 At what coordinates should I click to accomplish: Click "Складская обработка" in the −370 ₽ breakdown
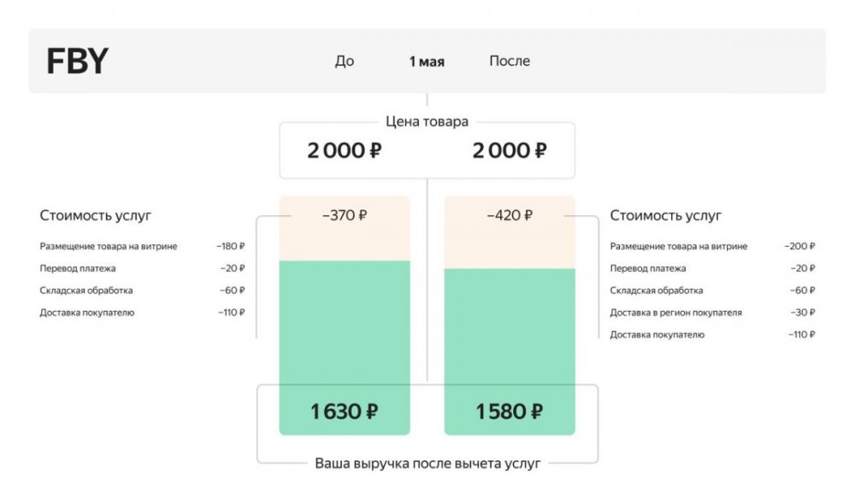[86, 290]
